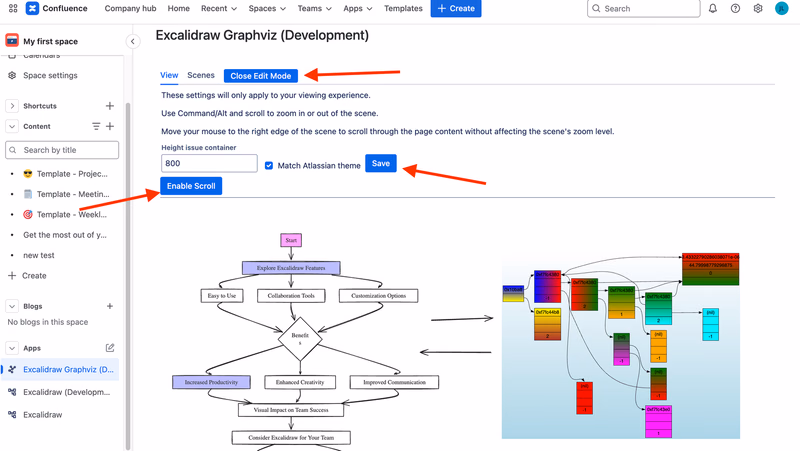Open the Spaces dropdown
Screen dimensions: 800x451
(x=267, y=8)
